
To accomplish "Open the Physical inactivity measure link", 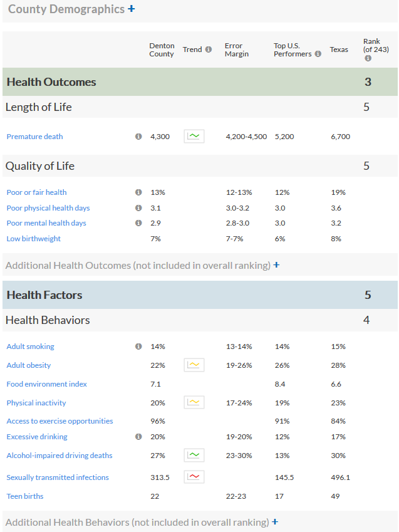I will click(36, 403).
